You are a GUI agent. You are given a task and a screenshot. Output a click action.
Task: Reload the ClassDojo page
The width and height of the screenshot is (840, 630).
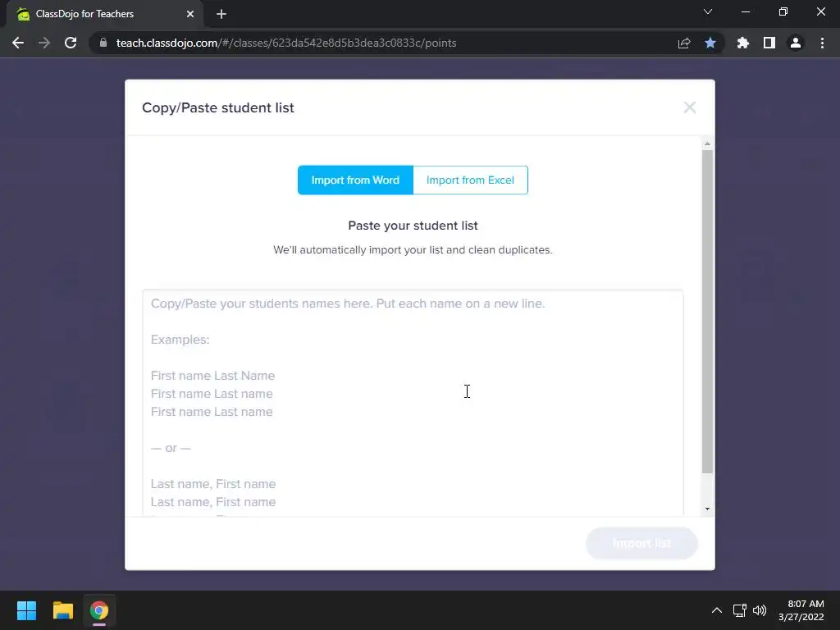71,43
